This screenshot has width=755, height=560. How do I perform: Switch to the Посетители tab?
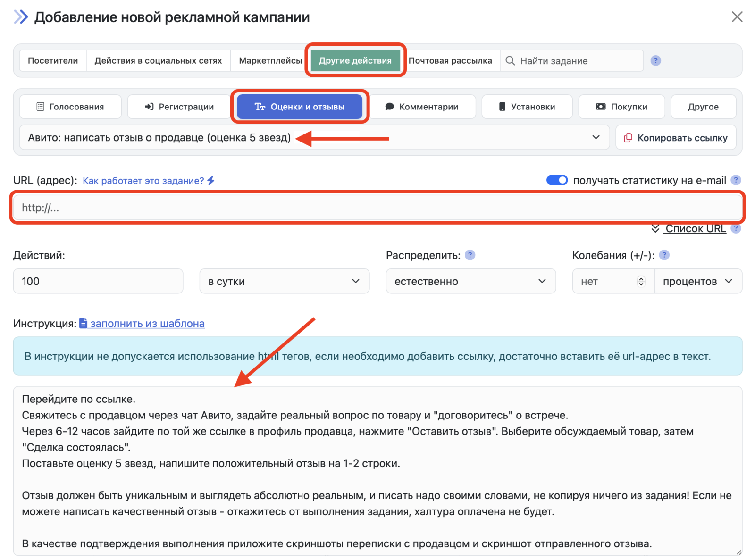[53, 61]
